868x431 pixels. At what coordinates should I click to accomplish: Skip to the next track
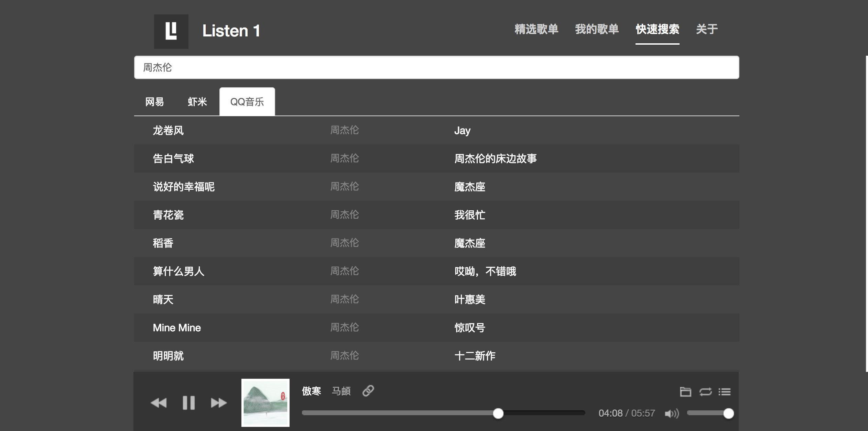[x=219, y=403]
